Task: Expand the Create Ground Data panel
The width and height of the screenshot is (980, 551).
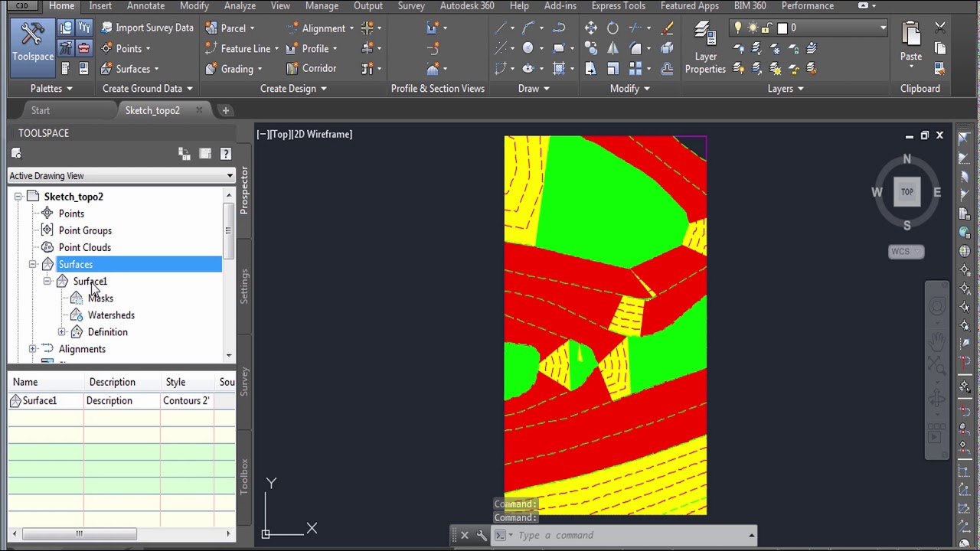Action: click(148, 88)
